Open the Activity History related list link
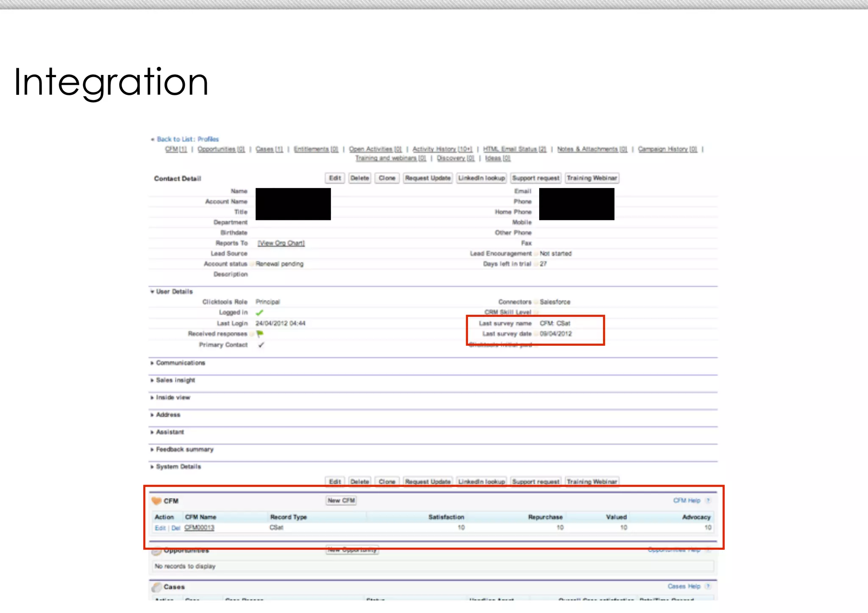This screenshot has width=868, height=613. point(442,149)
